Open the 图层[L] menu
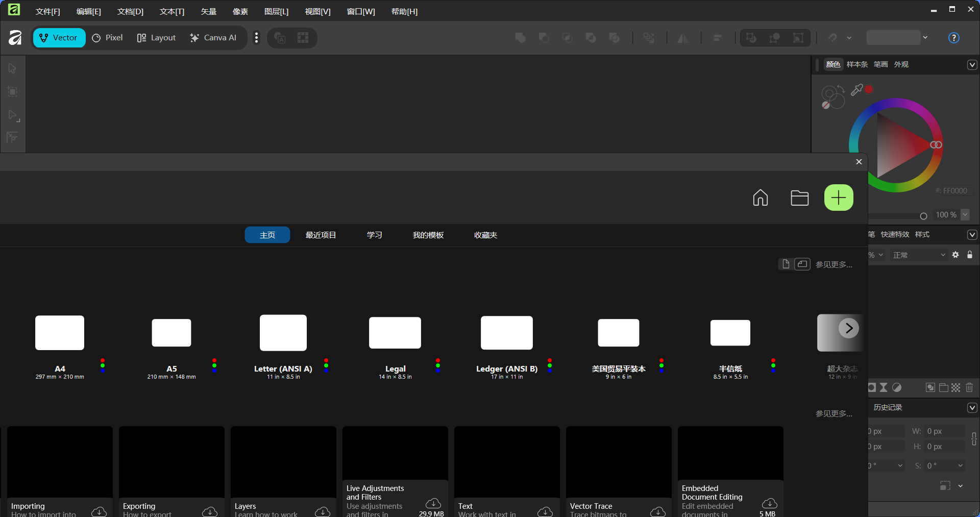 tap(277, 11)
